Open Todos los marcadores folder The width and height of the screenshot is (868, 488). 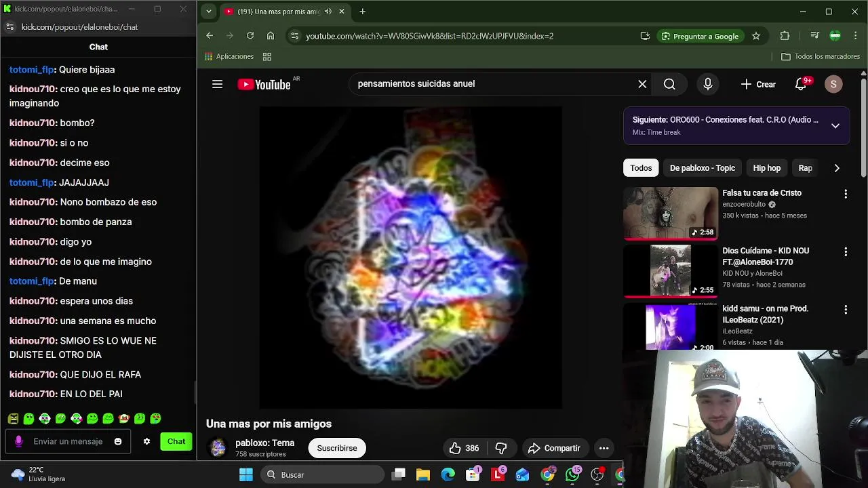coord(821,57)
